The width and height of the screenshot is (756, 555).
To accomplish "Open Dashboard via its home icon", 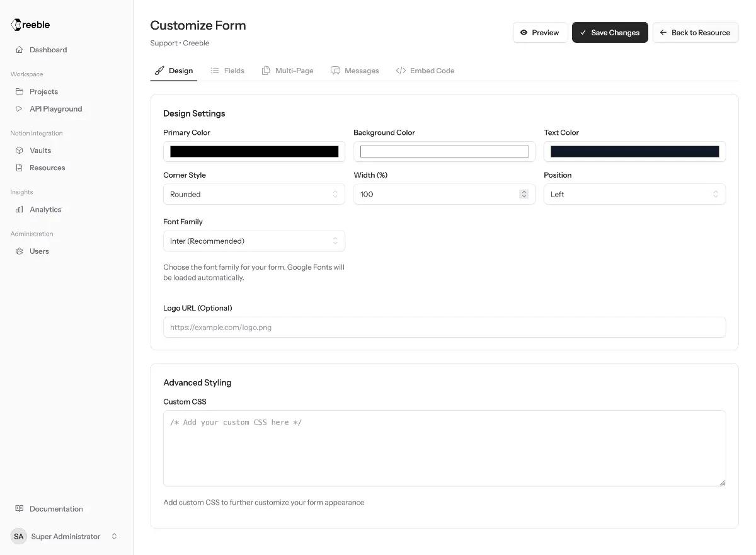I will 20,50.
